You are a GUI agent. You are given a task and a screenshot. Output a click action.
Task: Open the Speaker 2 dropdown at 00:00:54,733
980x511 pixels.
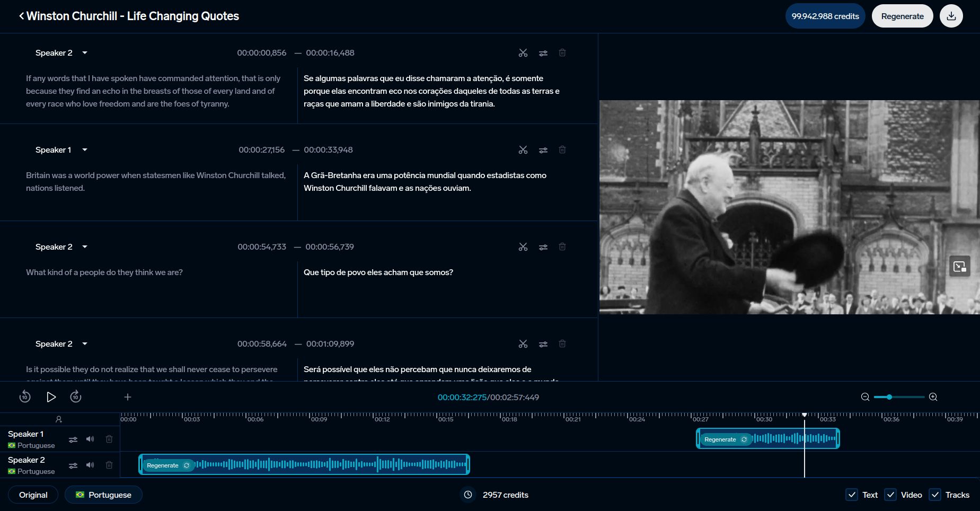point(85,247)
